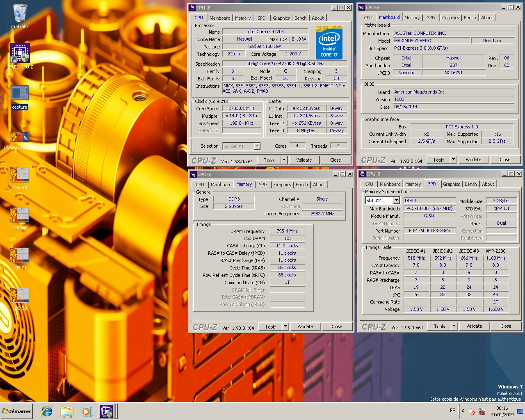525x420 pixels.
Task: Open Tools dropdown arrow in SPD window
Action: click(454, 326)
